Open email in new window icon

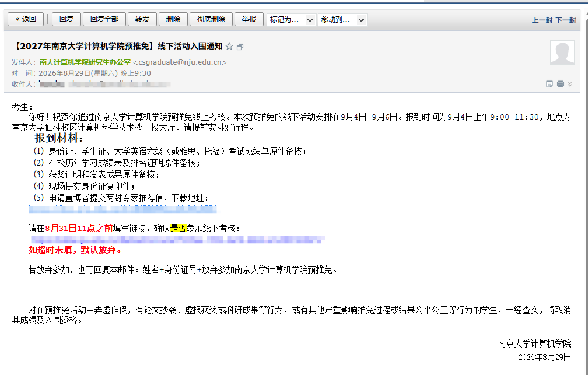(240, 47)
